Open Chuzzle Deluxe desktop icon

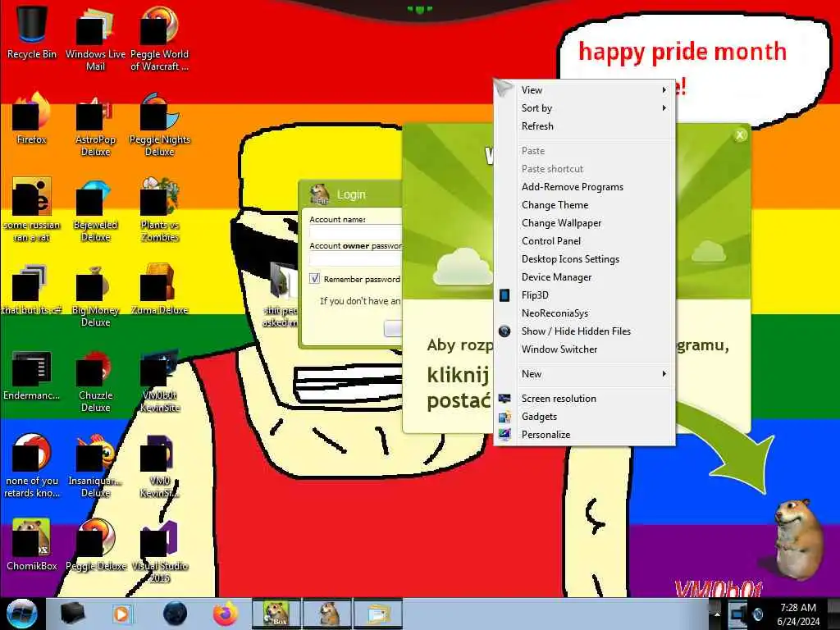click(95, 381)
